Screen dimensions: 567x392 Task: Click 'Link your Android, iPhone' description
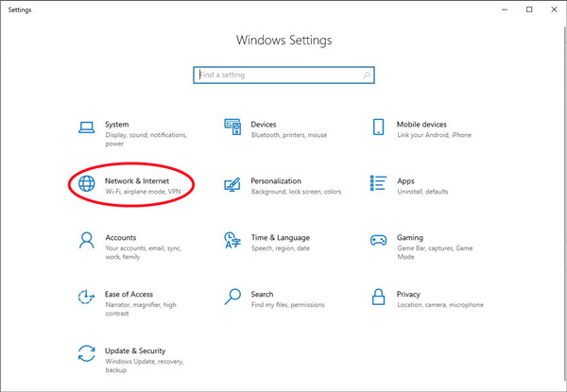(x=435, y=135)
